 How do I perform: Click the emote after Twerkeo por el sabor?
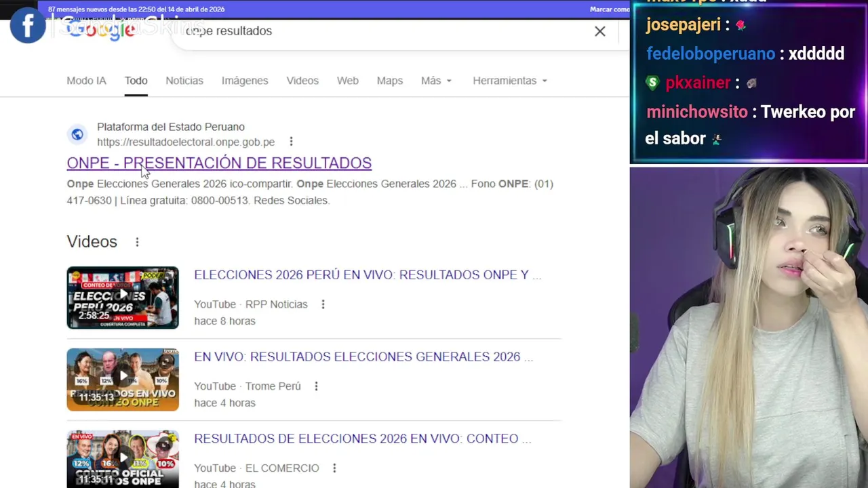(717, 139)
